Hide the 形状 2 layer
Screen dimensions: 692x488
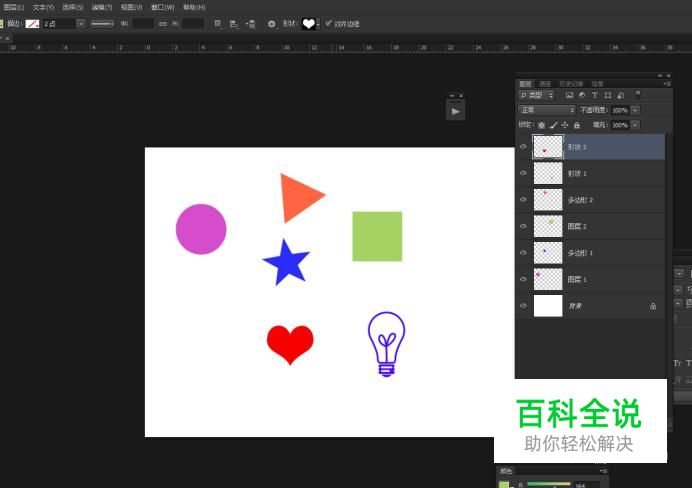coord(523,147)
